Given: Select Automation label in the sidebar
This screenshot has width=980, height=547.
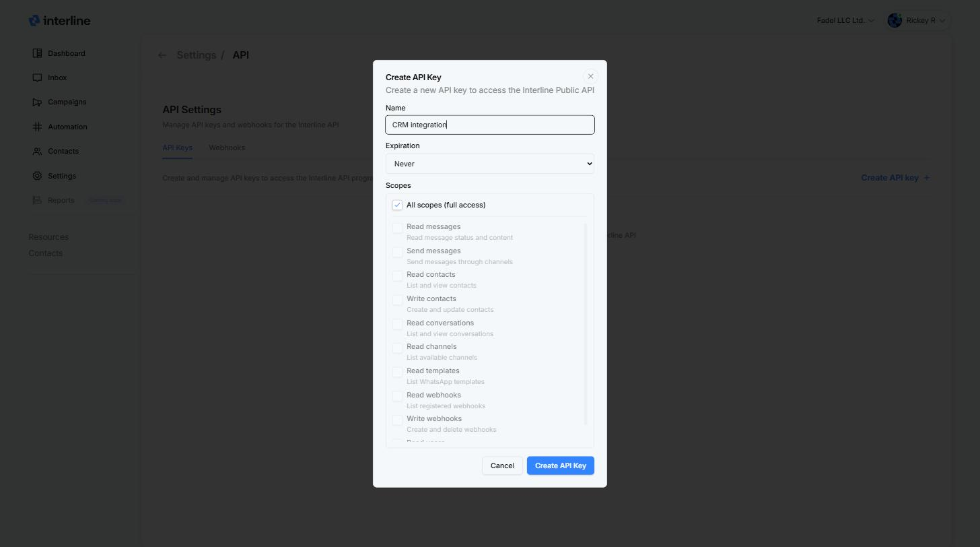Looking at the screenshot, I should [67, 127].
